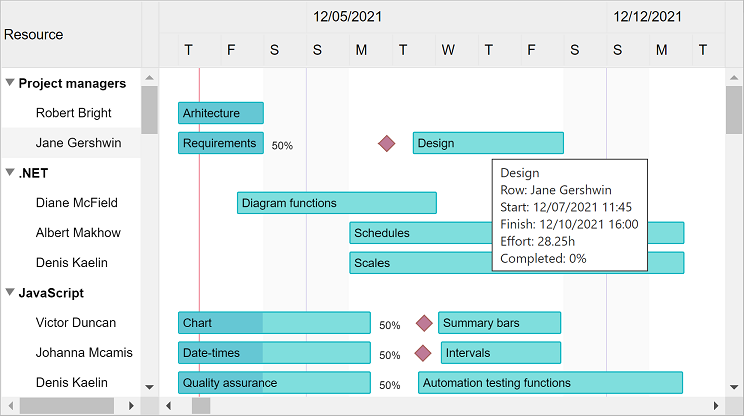
Task: Collapse the JavaScript resource group
Action: (10, 293)
